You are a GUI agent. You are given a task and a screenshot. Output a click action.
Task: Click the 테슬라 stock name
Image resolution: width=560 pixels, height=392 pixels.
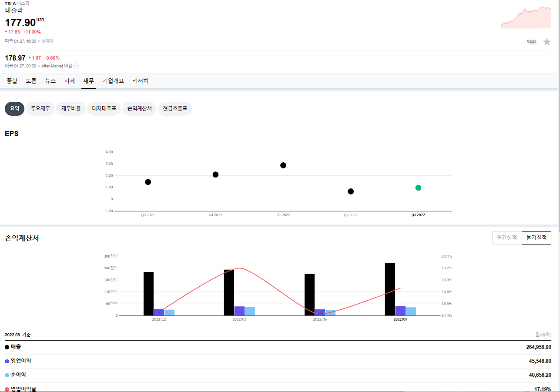point(14,10)
